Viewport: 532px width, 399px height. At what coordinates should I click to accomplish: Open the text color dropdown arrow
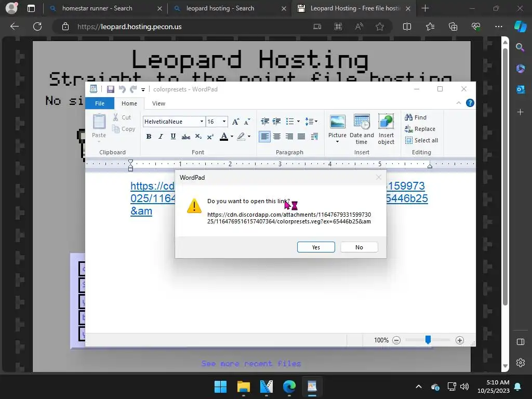pos(232,137)
